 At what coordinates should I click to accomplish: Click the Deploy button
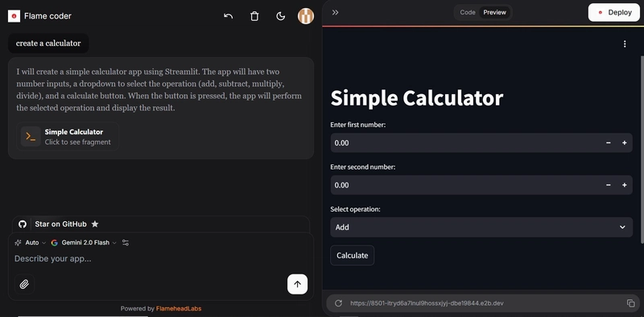614,12
